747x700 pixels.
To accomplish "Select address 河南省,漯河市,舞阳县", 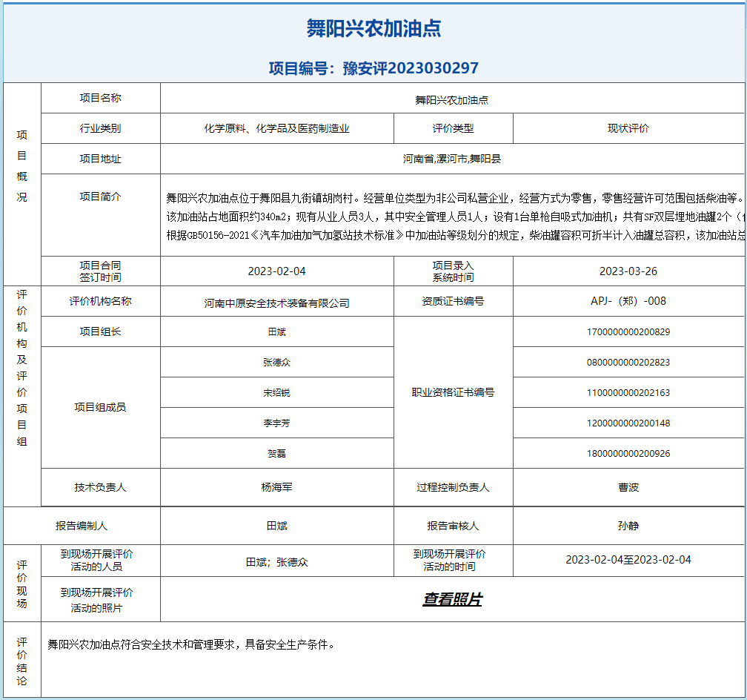I will click(x=452, y=159).
